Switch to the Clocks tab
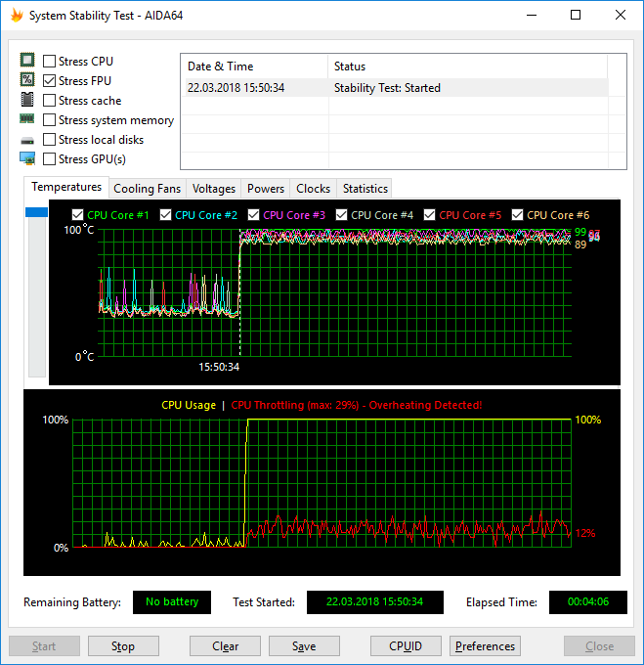644x665 pixels. (x=313, y=189)
